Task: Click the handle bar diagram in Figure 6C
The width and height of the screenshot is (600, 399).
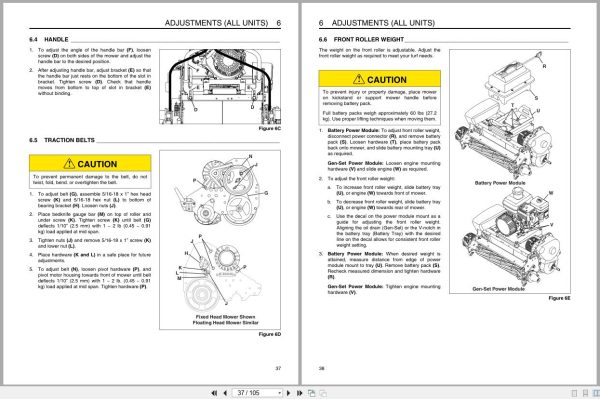Action: [x=220, y=86]
